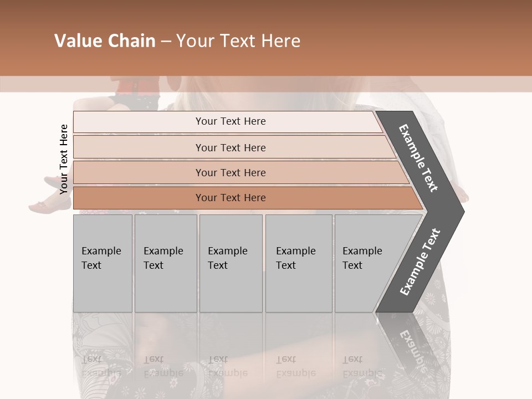Click the second 'Your Text Here' bar
The width and height of the screenshot is (532, 399).
tap(234, 147)
